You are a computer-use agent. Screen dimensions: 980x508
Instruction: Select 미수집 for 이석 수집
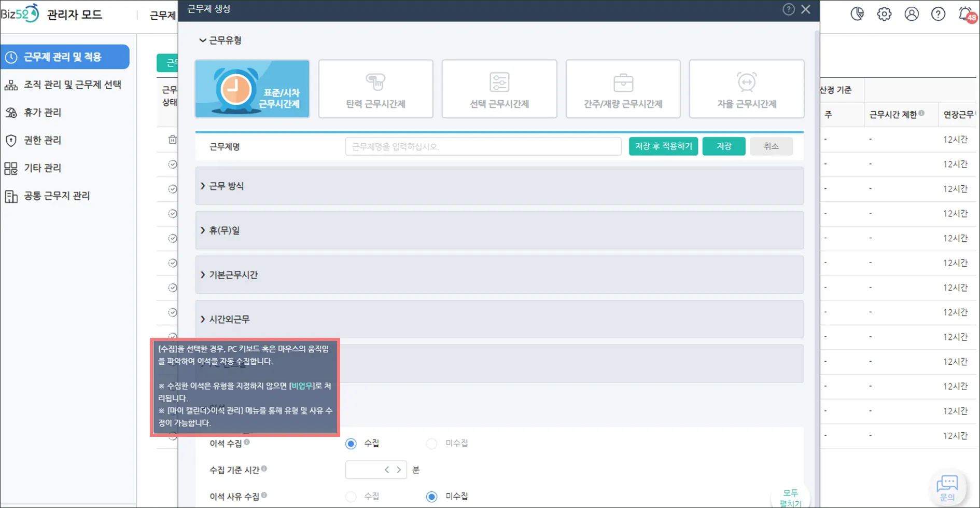tap(431, 444)
